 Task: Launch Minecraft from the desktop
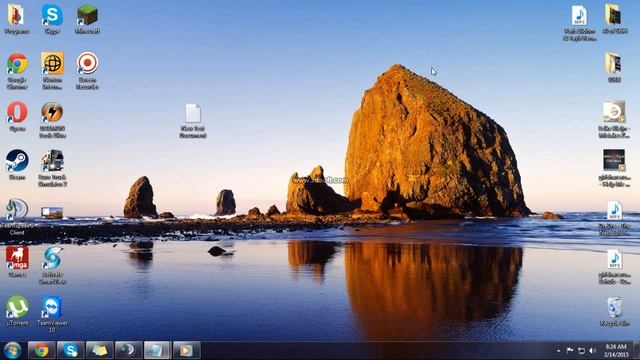point(87,19)
